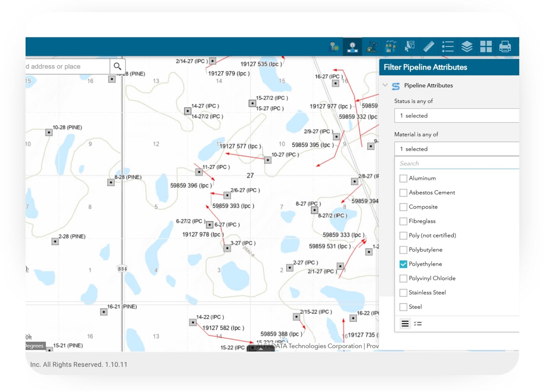Switch to show selected items view
The width and height of the screenshot is (545, 392).
[418, 324]
